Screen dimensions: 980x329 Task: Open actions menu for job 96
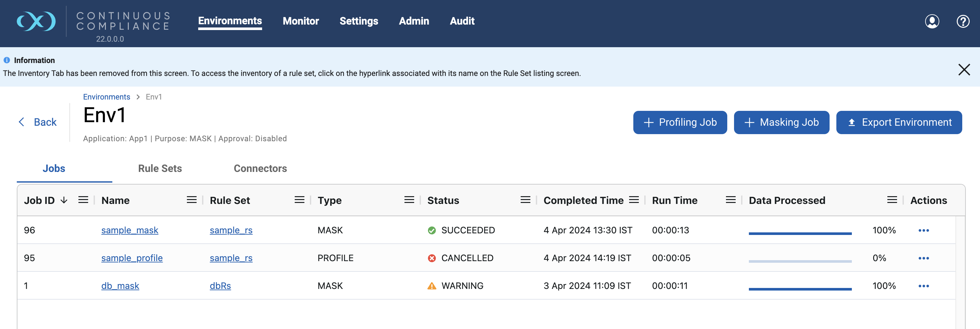tap(923, 230)
